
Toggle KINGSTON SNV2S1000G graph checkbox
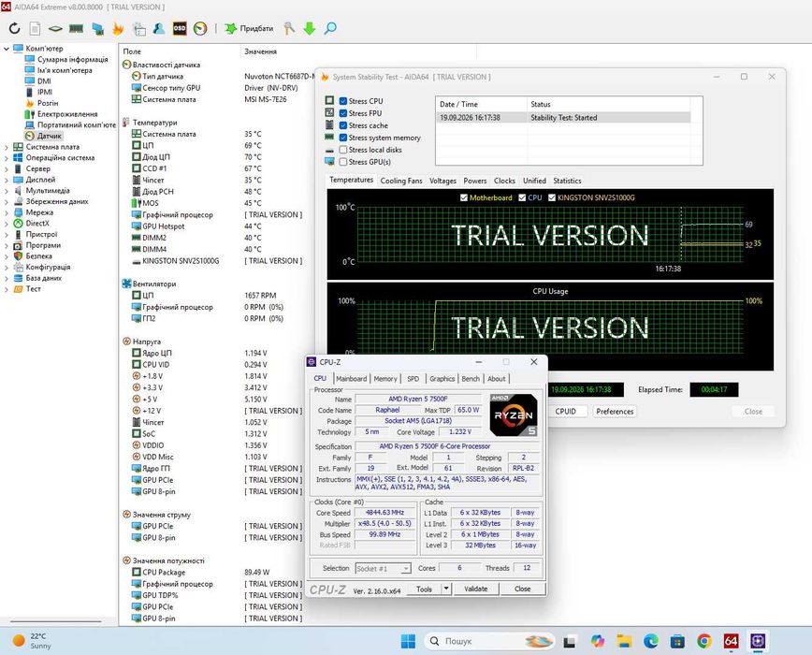552,197
